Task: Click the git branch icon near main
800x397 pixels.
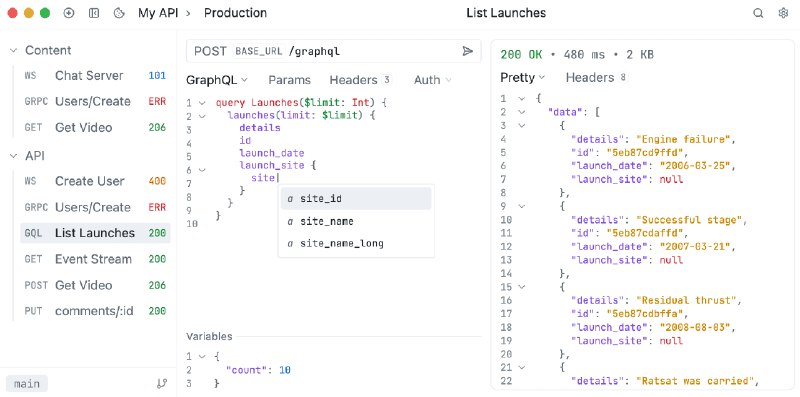Action: click(x=162, y=383)
